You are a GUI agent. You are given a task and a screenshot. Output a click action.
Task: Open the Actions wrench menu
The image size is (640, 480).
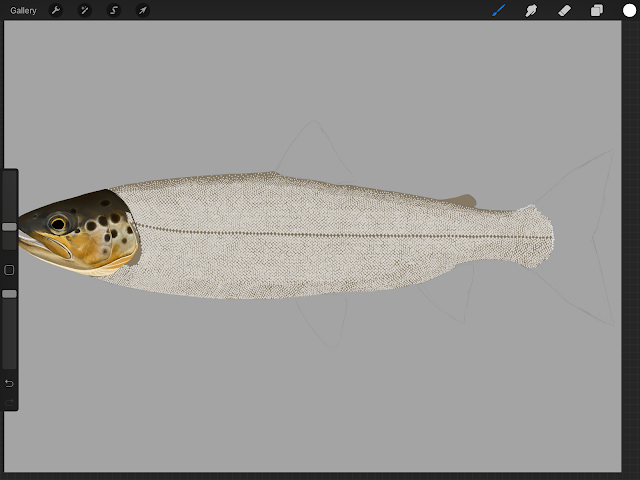(x=56, y=10)
